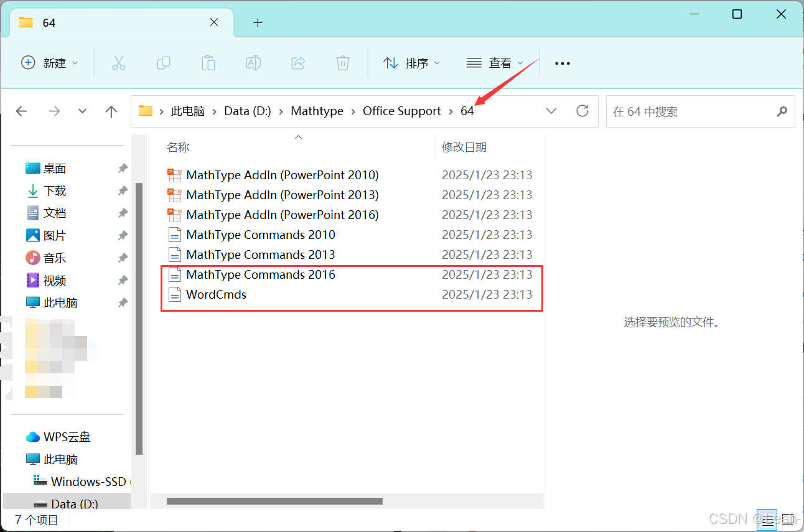Expand chevron after Office Support in breadcrumb

click(x=451, y=111)
